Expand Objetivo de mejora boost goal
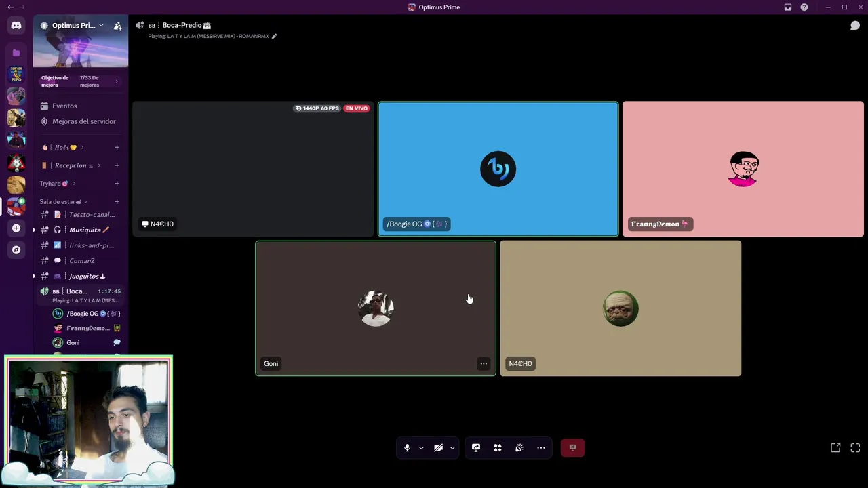868x488 pixels. tap(80, 81)
